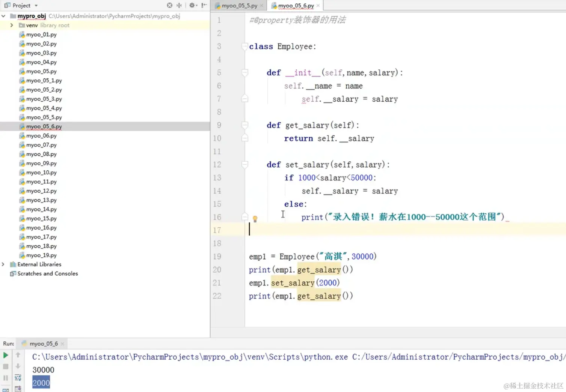
Task: Click the venv folder icon
Action: pyautogui.click(x=22, y=26)
